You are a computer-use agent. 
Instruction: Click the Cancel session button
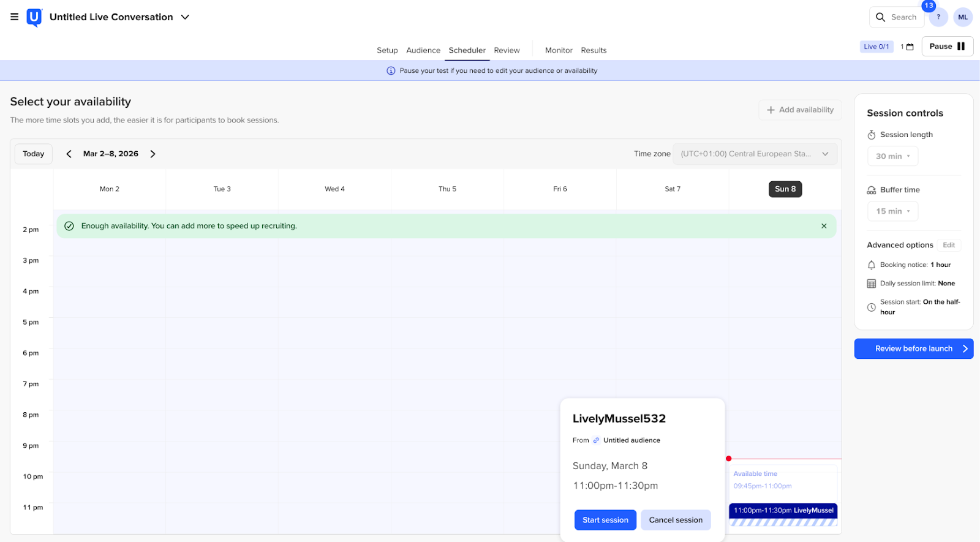point(676,520)
